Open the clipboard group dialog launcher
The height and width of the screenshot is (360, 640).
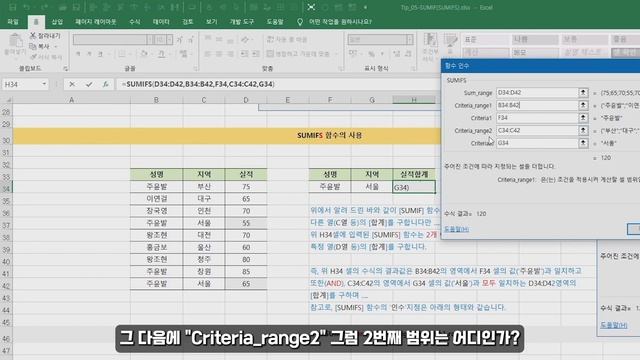coord(66,69)
